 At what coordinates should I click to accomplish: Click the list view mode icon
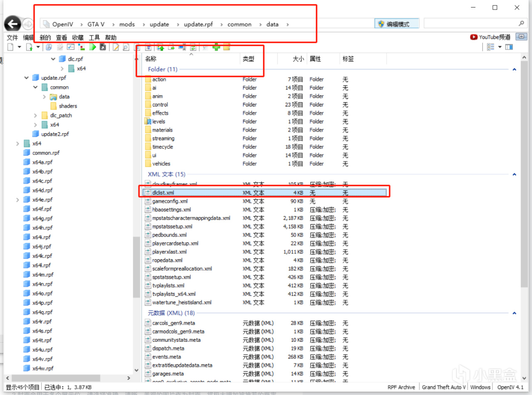[490, 47]
